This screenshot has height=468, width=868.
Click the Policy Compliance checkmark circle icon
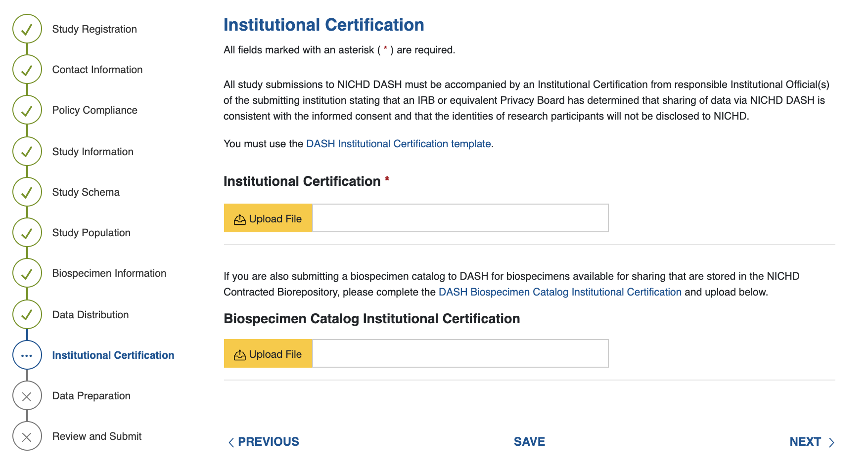coord(27,110)
